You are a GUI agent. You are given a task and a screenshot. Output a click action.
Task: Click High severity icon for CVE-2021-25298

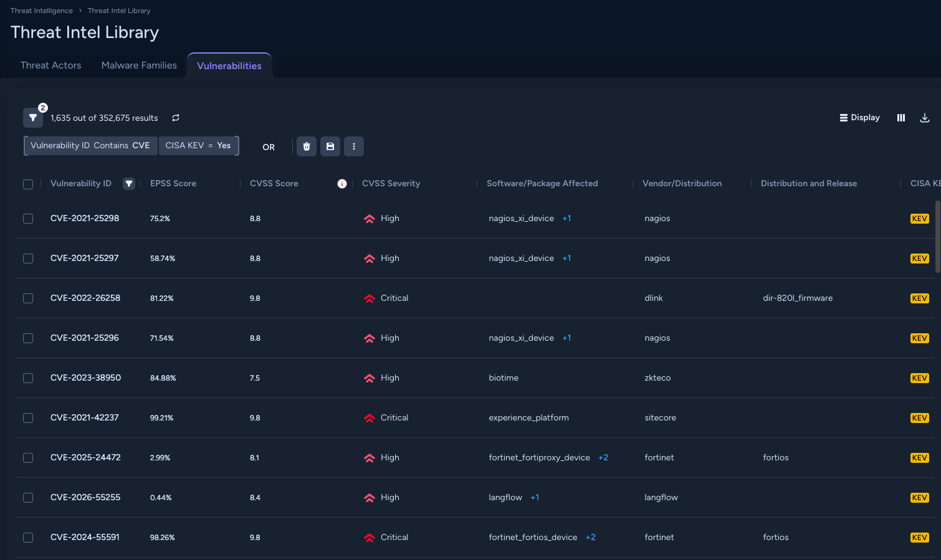[x=370, y=219]
